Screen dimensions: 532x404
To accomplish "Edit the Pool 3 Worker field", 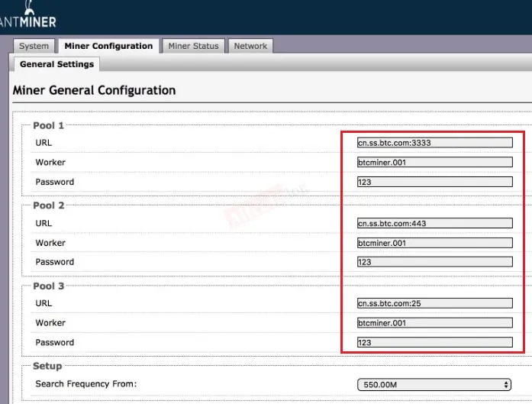I will tap(434, 322).
